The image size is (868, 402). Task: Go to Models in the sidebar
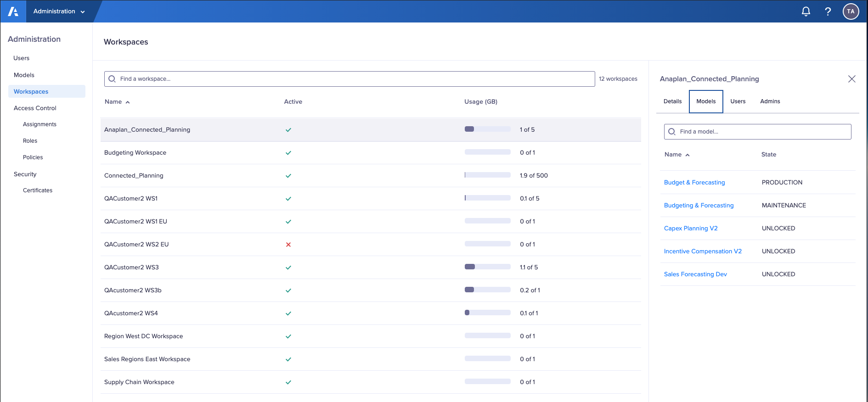coord(24,75)
